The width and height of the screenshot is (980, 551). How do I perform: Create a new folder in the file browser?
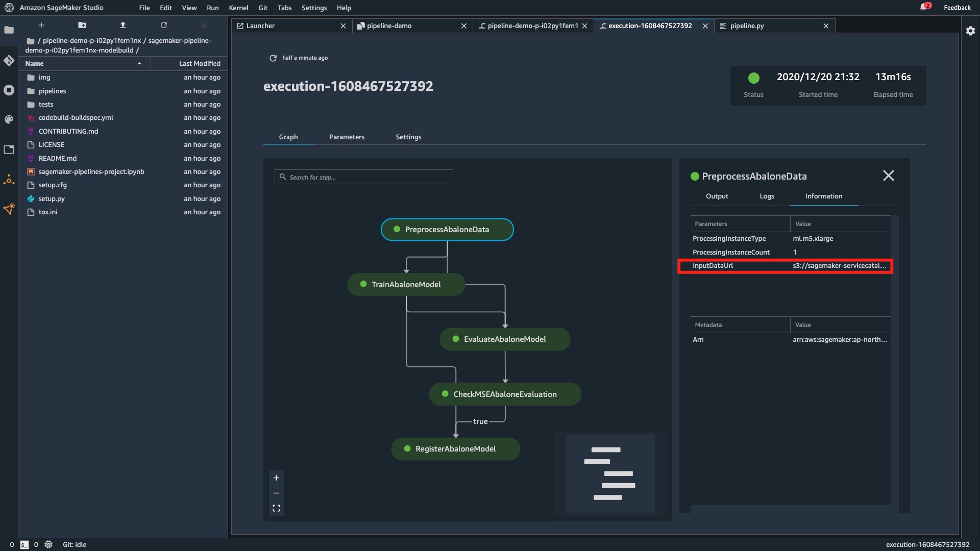coord(82,25)
